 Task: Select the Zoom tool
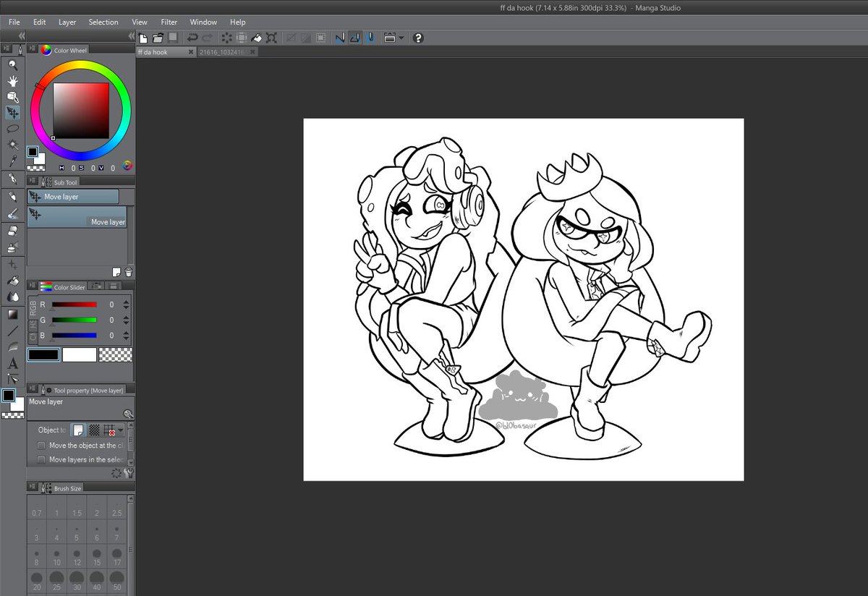pyautogui.click(x=12, y=64)
